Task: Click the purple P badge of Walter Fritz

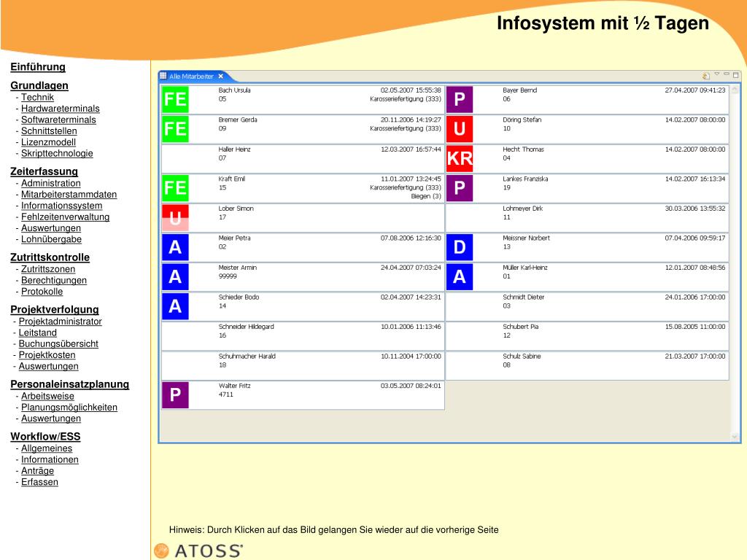Action: coord(175,394)
